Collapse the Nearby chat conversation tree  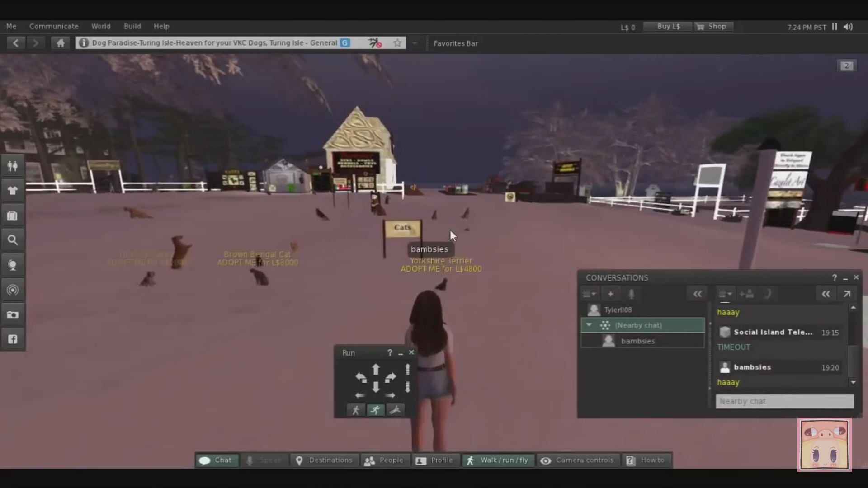(589, 325)
